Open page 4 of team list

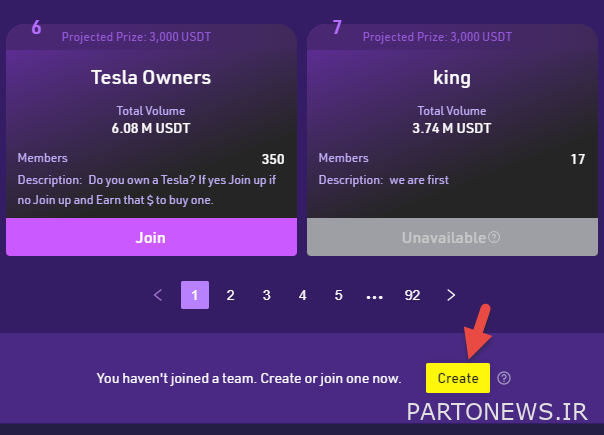[302, 295]
